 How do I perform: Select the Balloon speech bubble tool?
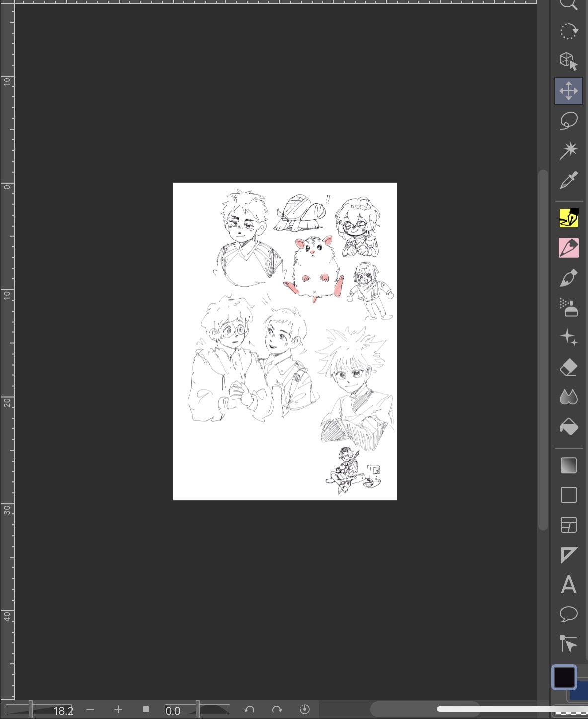569,614
